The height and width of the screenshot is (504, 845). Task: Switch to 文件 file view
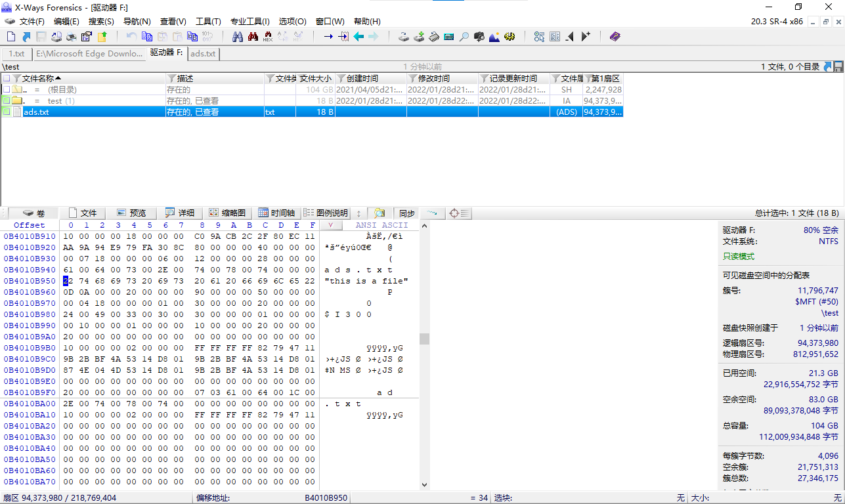pyautogui.click(x=83, y=213)
